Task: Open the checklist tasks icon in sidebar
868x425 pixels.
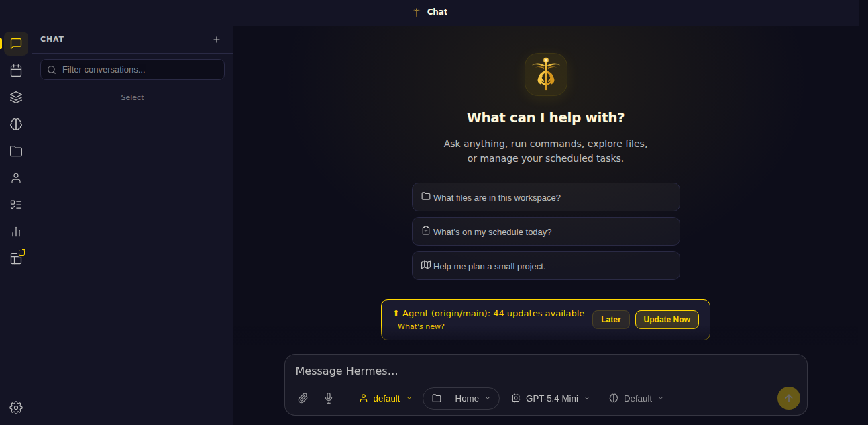Action: coord(16,205)
